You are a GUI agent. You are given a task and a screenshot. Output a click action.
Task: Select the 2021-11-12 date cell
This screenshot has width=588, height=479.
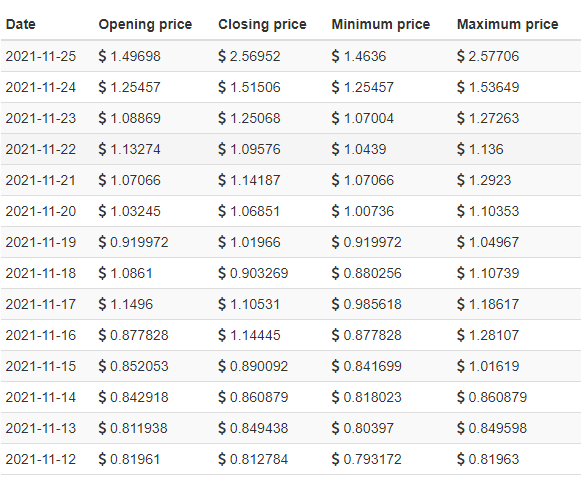(x=40, y=459)
